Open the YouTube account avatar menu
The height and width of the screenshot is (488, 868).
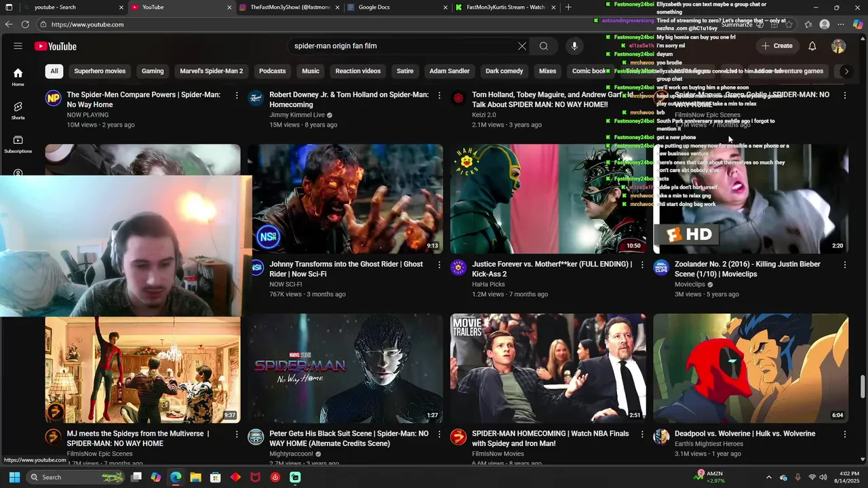tap(838, 46)
